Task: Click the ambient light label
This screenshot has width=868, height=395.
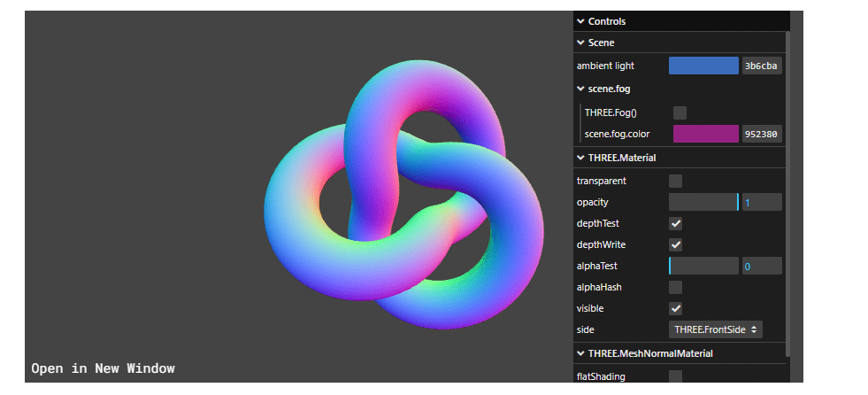Action: pos(605,66)
